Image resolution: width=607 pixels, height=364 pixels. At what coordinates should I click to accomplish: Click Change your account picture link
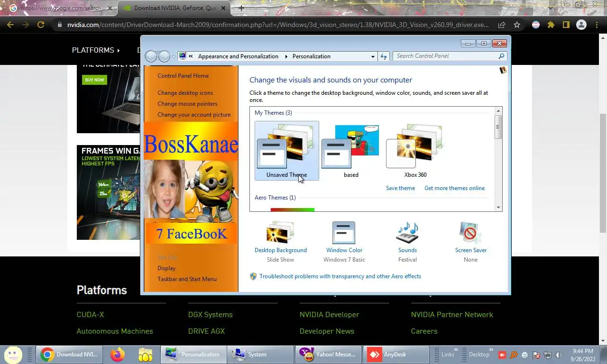[194, 115]
